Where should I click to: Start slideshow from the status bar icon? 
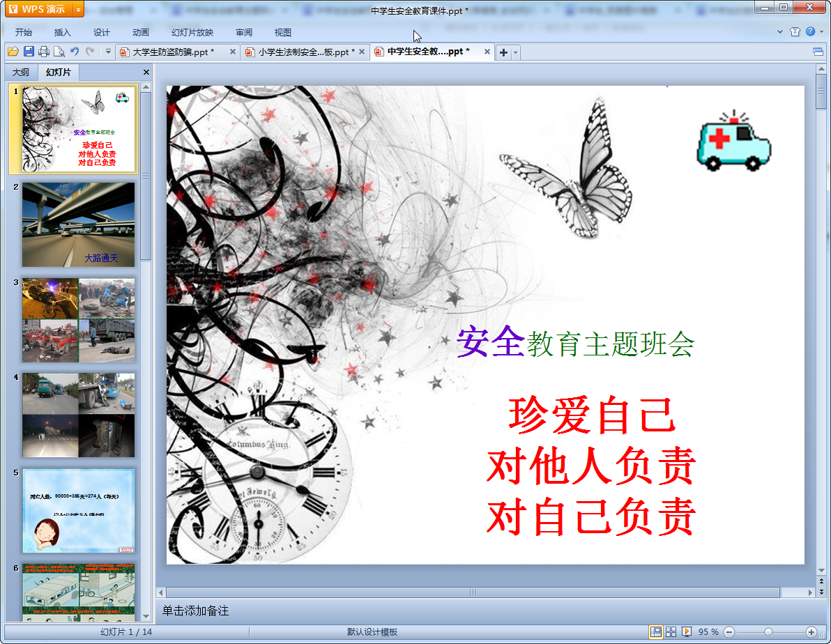(687, 631)
